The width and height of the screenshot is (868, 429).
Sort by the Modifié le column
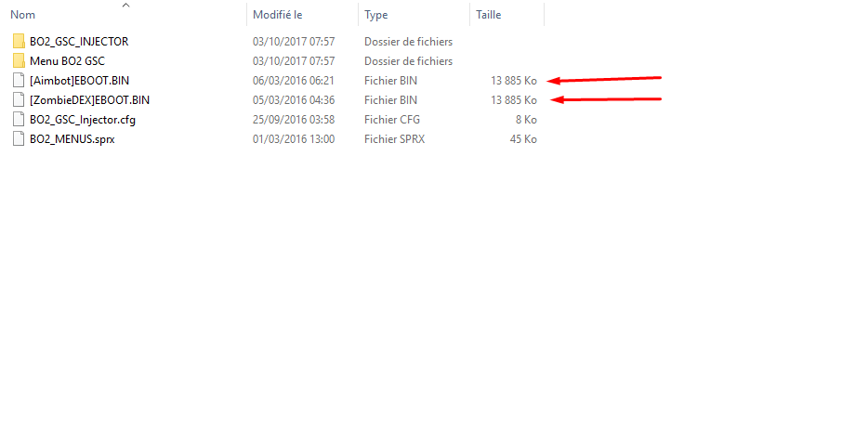pyautogui.click(x=277, y=15)
